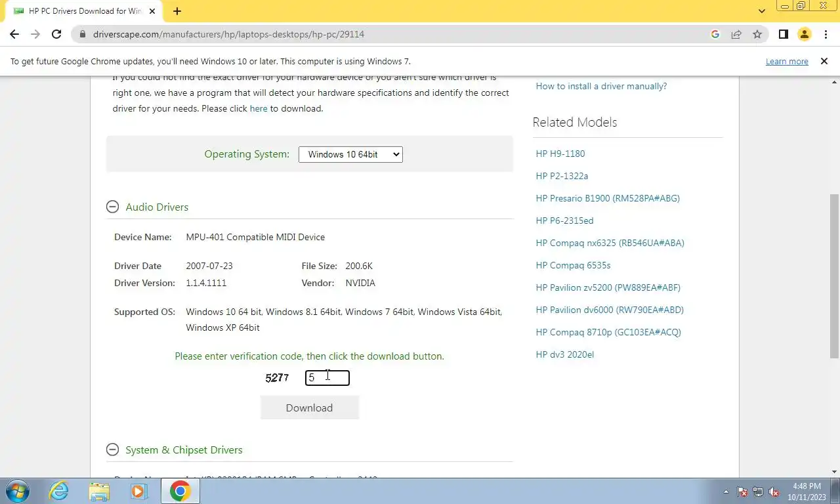Open the Learn more link

pos(787,61)
